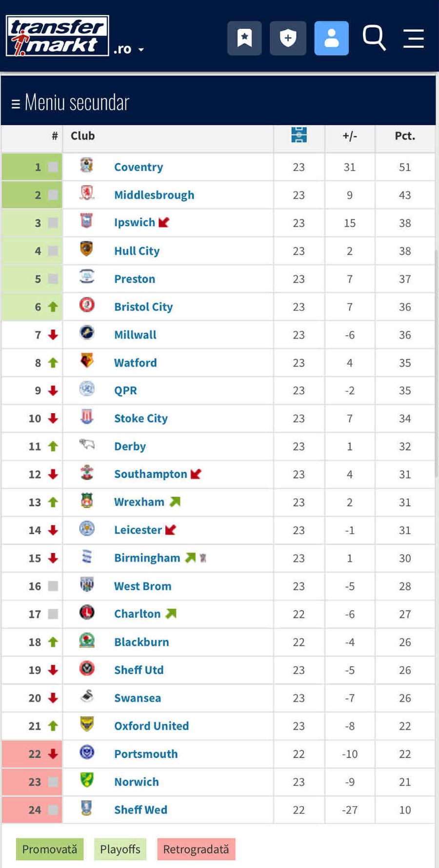This screenshot has height=868, width=439.
Task: Click the Club column header
Action: pos(82,136)
